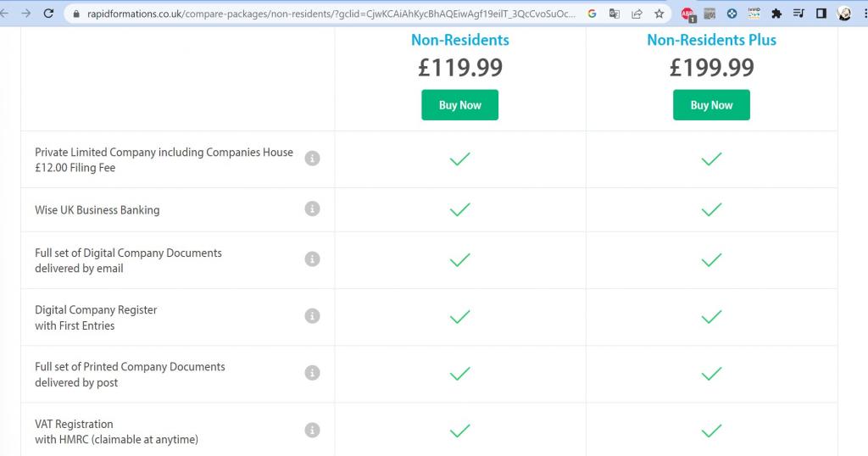The height and width of the screenshot is (456, 868).
Task: Share this page using the share icon
Action: tap(637, 14)
